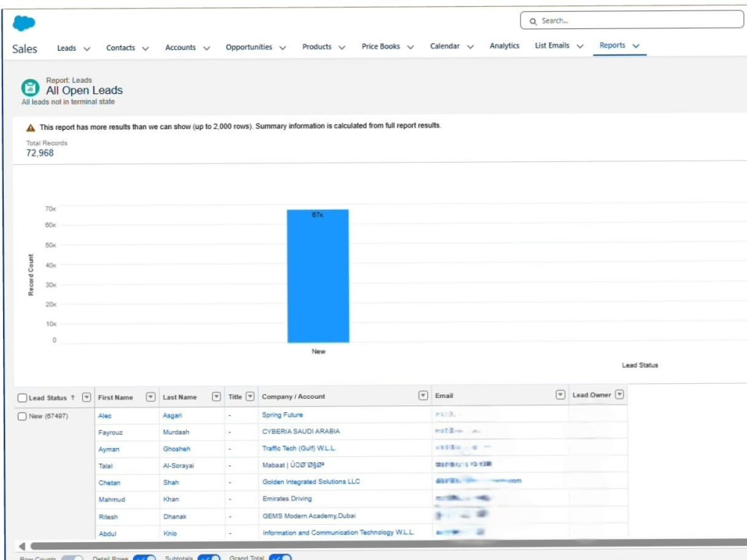Open the List Emails tab
The image size is (747, 560).
tap(552, 46)
